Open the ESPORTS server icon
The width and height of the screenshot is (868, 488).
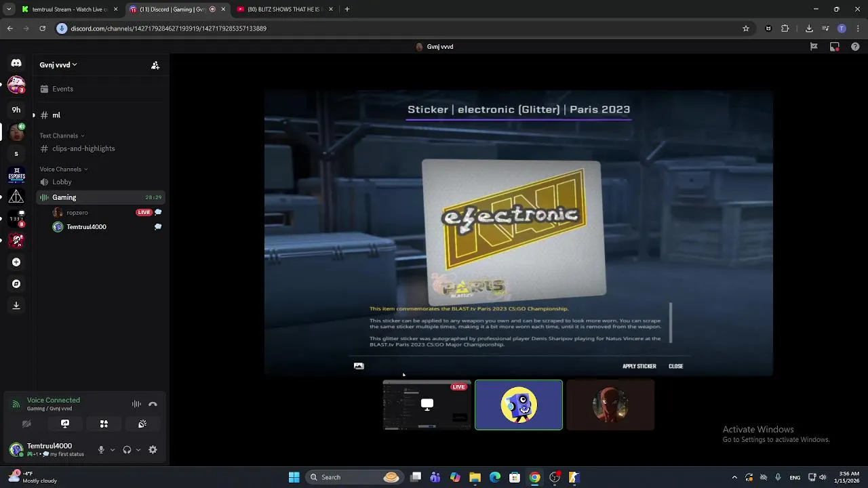click(x=16, y=176)
